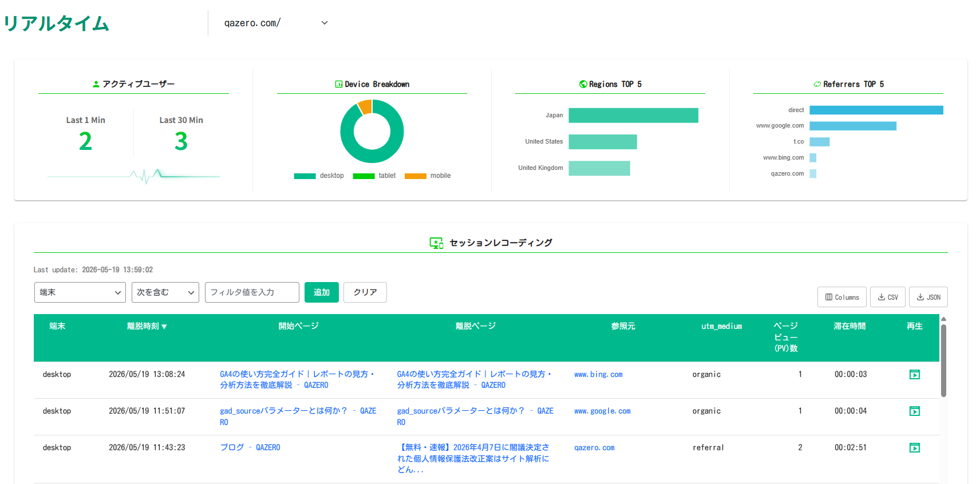Click the Referrers TOP 5 link icon

817,84
